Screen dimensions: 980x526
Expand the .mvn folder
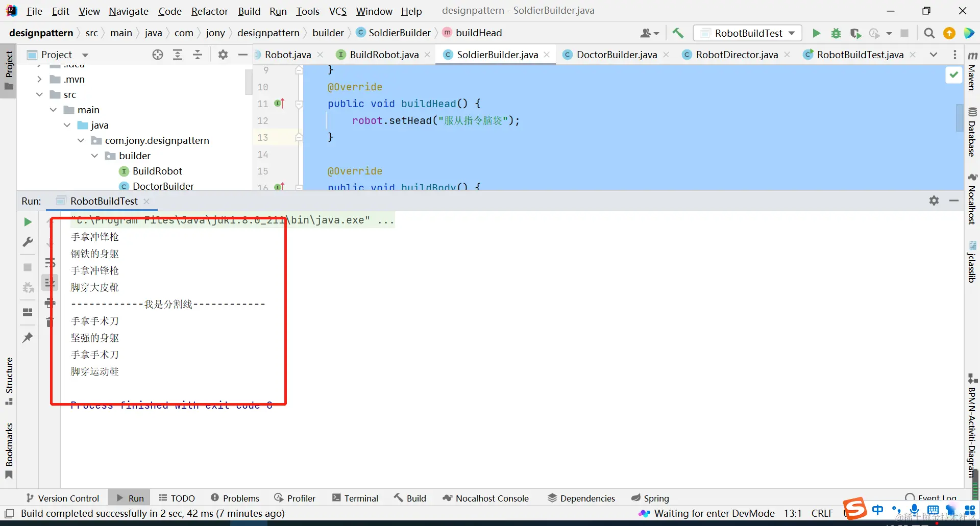[x=39, y=79]
